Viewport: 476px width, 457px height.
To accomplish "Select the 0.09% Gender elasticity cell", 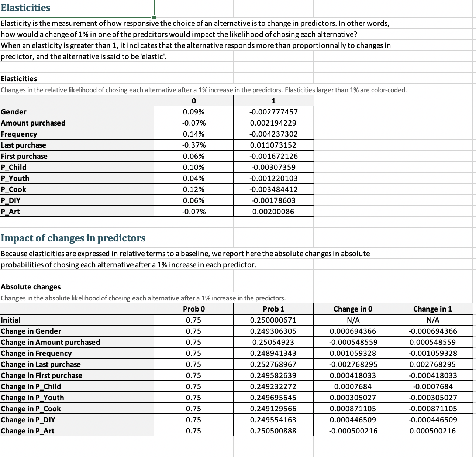I will pyautogui.click(x=194, y=112).
